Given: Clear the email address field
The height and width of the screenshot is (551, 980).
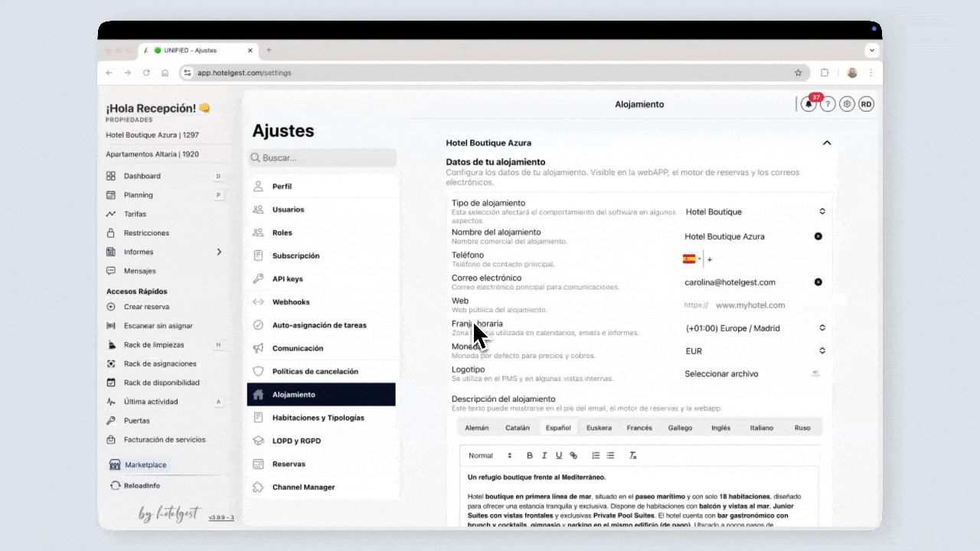Looking at the screenshot, I should 818,282.
